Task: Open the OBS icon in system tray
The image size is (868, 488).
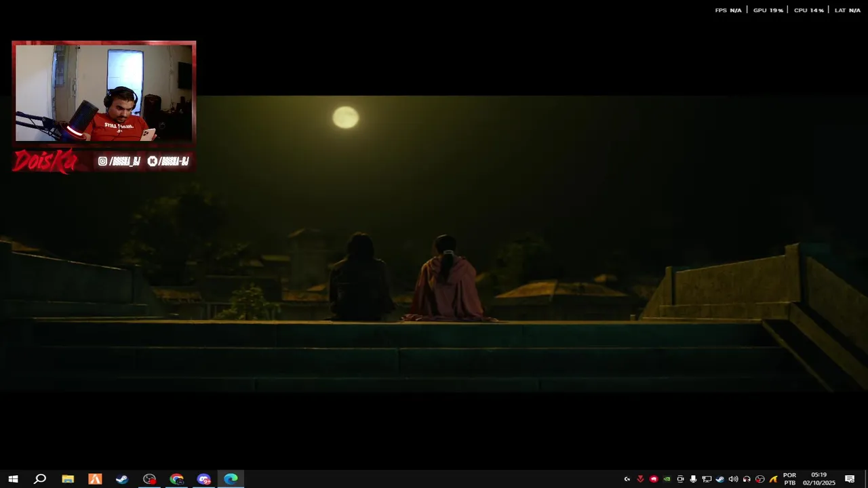Action: click(759, 479)
